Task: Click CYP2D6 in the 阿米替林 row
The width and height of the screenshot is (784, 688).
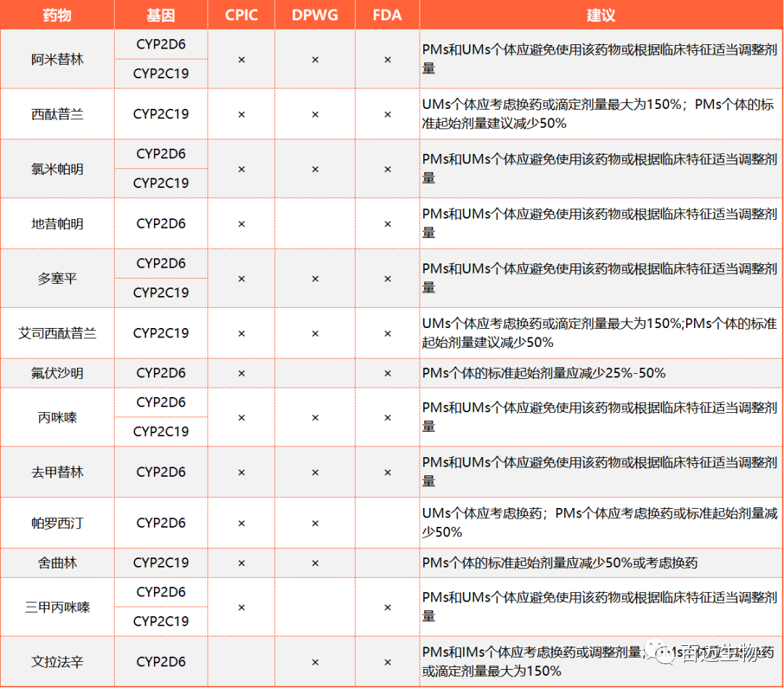Action: tap(161, 44)
